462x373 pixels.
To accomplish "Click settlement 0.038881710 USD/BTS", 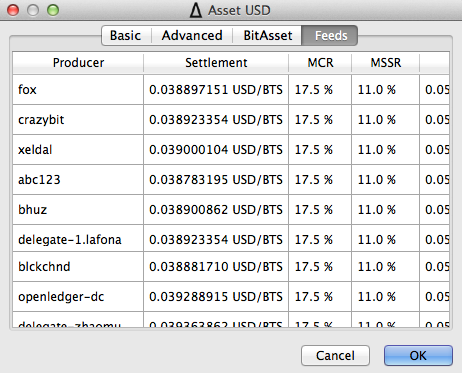I will point(216,267).
